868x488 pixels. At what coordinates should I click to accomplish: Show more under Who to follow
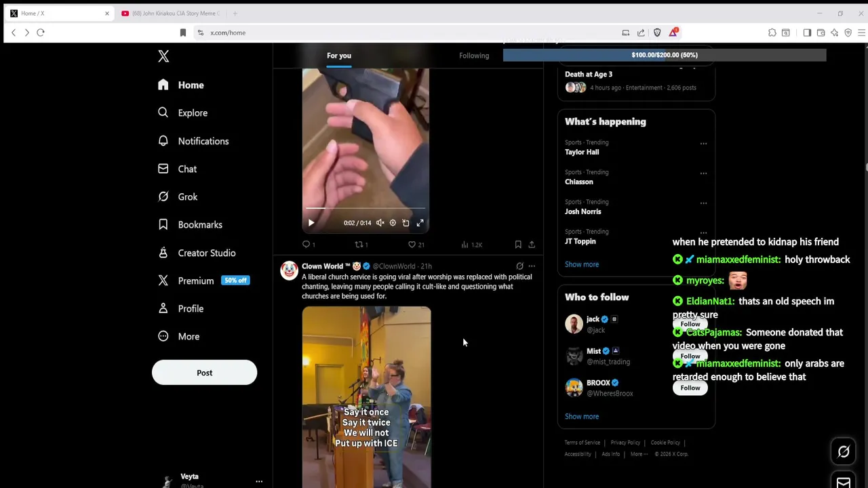point(582,417)
